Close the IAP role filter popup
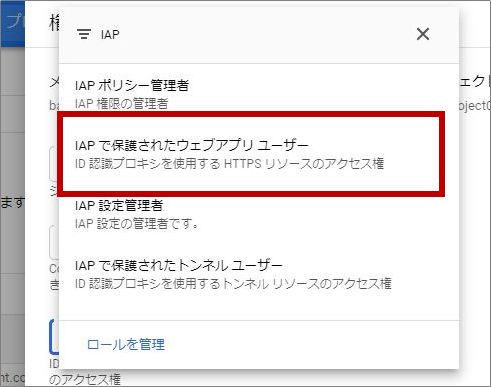The image size is (491, 387). tap(423, 34)
